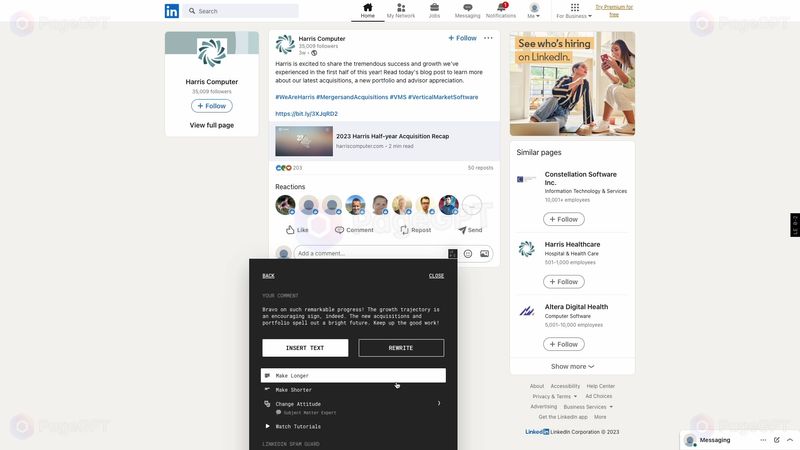The height and width of the screenshot is (450, 800).
Task: Click the REWRITE button
Action: [x=401, y=348]
